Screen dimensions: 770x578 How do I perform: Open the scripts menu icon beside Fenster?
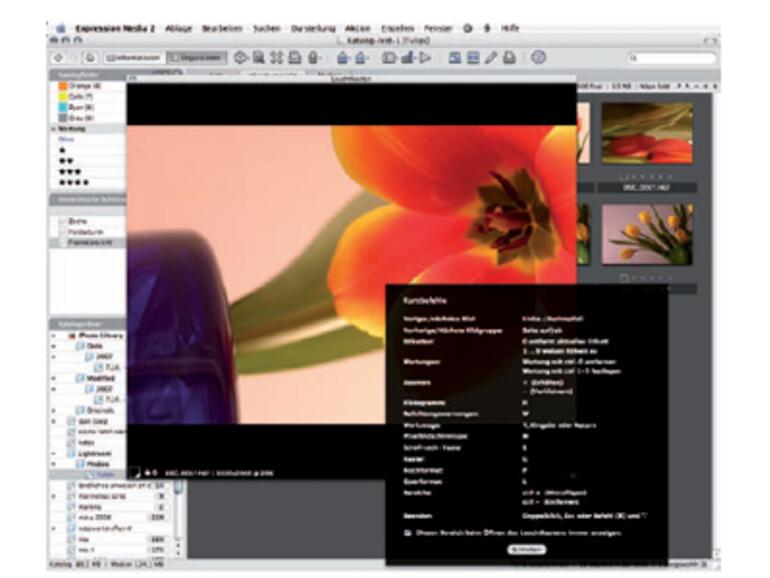468,28
